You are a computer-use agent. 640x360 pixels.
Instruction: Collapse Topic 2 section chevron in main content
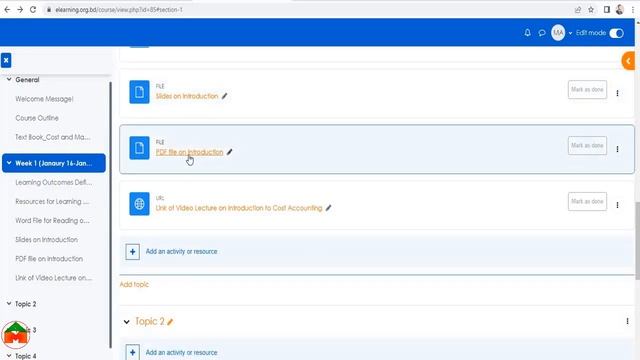(127, 322)
